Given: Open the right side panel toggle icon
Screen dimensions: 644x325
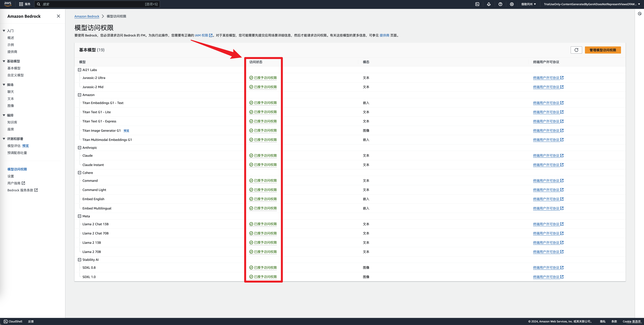Looking at the screenshot, I should tap(639, 14).
